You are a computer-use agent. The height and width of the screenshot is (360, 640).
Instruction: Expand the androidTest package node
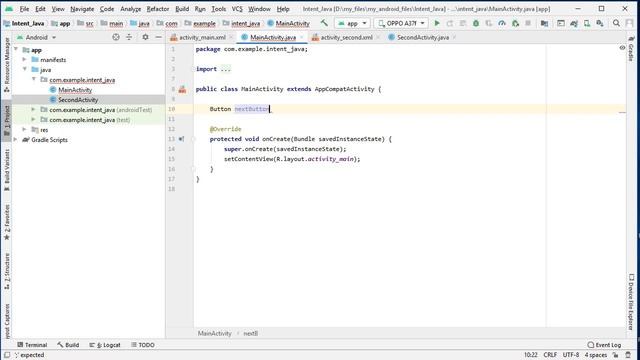34,109
